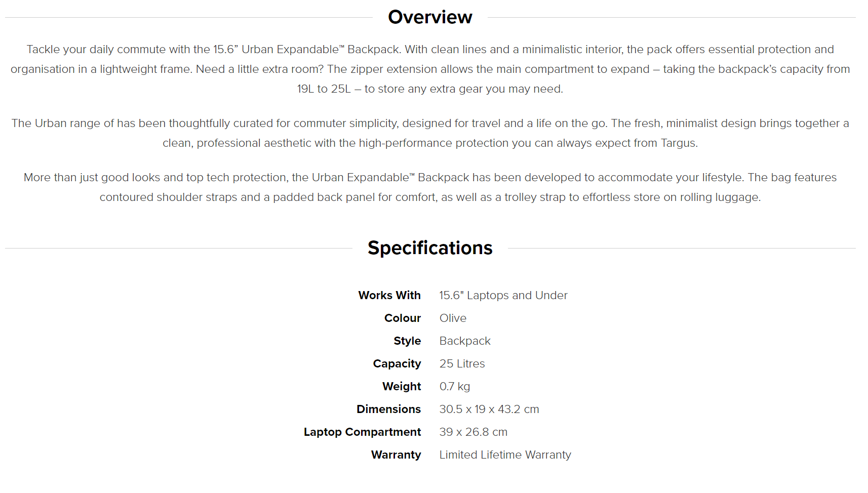Select the Style label

(407, 341)
